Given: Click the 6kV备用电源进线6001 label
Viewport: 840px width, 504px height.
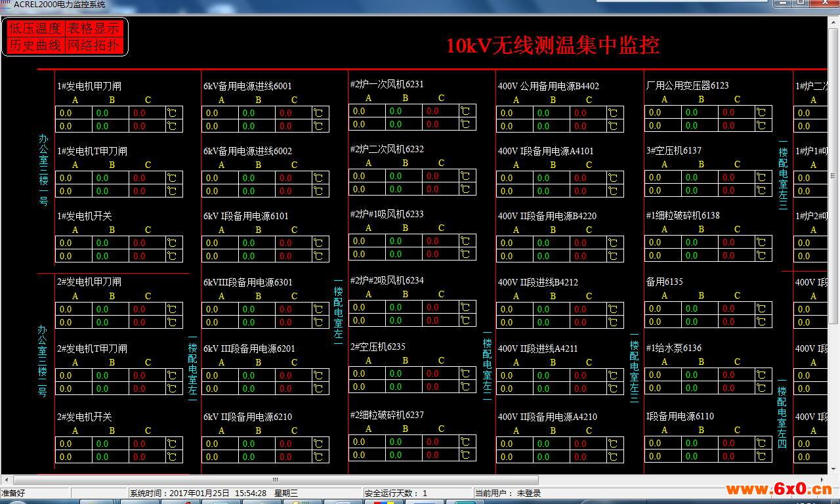Looking at the screenshot, I should pos(247,86).
